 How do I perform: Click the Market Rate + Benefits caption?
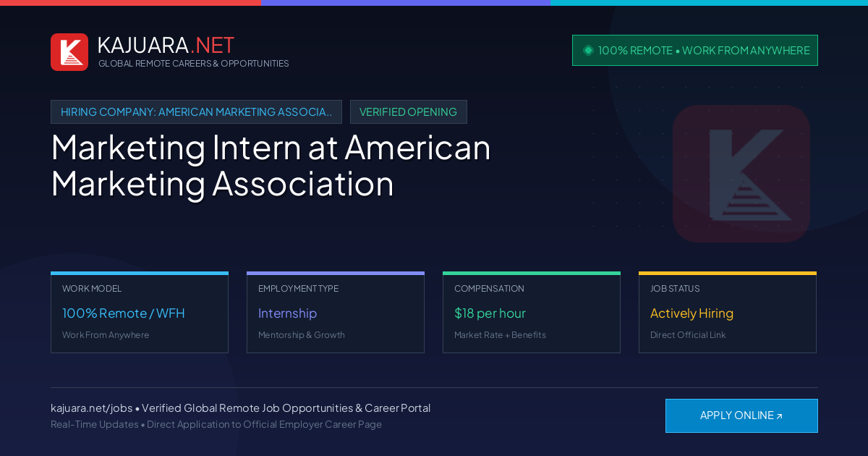click(x=500, y=335)
